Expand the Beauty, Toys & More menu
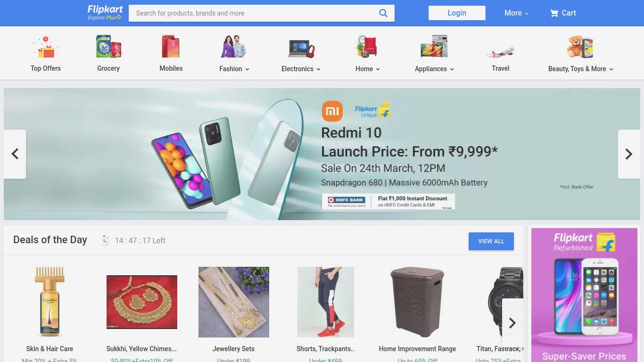Viewport: 644px width, 362px height. [580, 69]
